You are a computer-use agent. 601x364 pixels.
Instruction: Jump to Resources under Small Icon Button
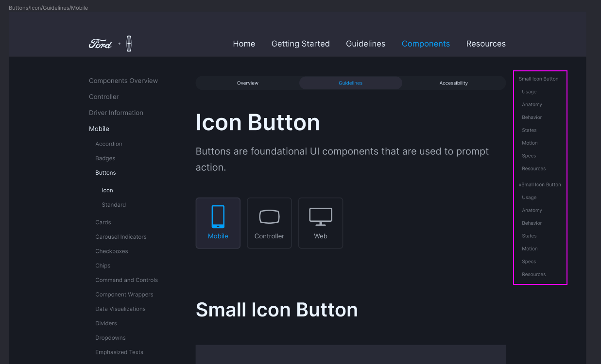click(534, 169)
